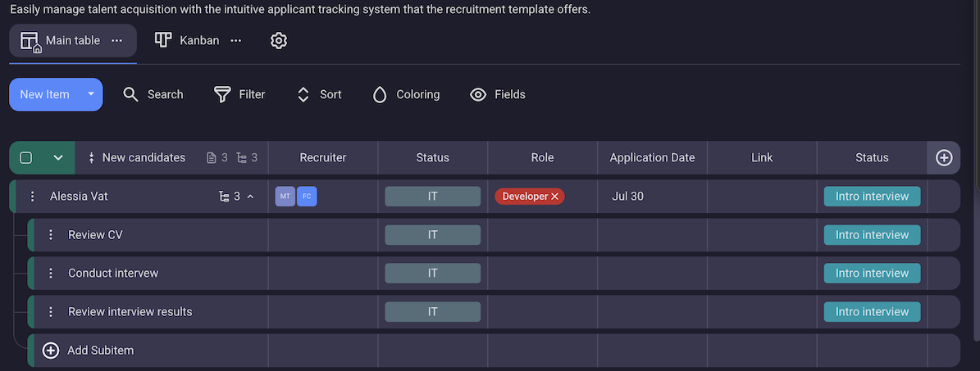
Task: Open the view settings gear icon
Action: pos(279,40)
